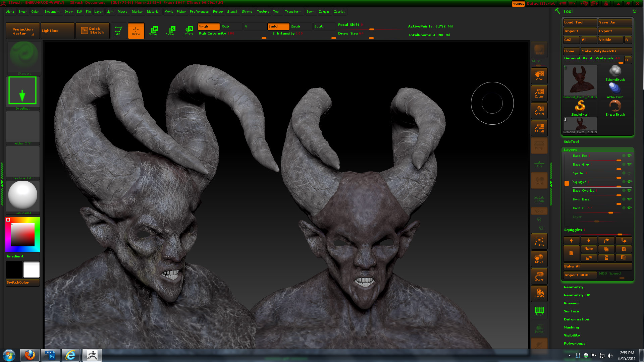Expand the Geometry section
644x362 pixels.
click(574, 287)
